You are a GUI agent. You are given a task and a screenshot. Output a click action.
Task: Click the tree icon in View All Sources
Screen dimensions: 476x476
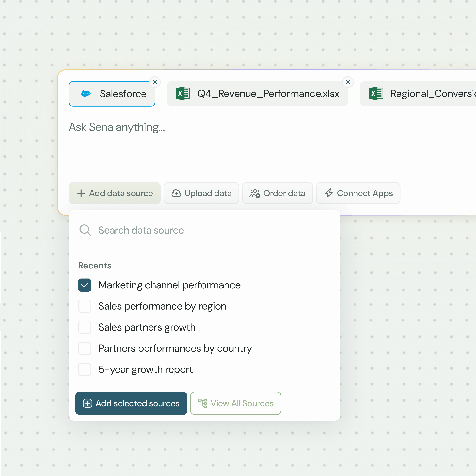(x=202, y=403)
